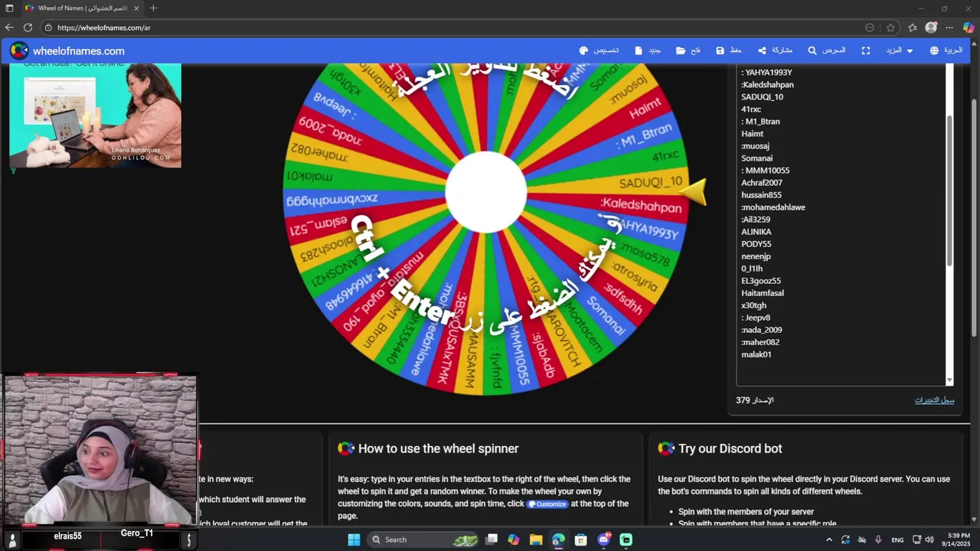Viewport: 980px width, 551px height.
Task: Click the Try our Discord bot heading
Action: click(x=730, y=449)
